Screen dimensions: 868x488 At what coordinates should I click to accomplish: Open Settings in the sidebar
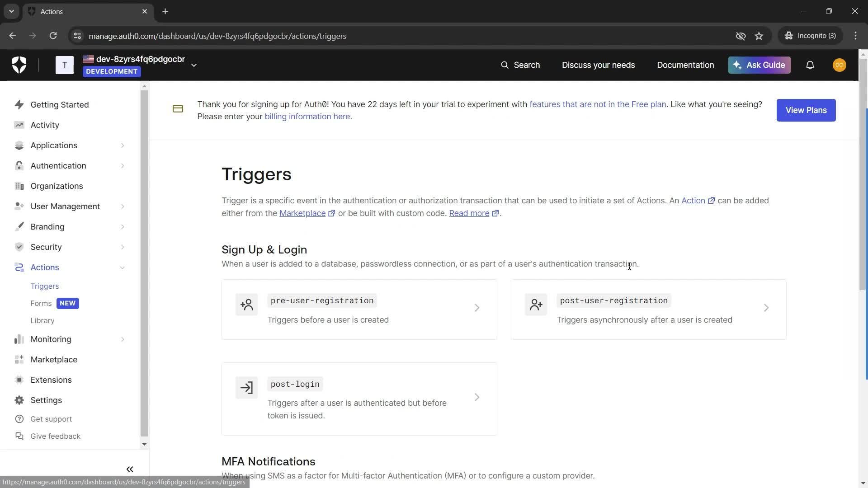click(46, 400)
